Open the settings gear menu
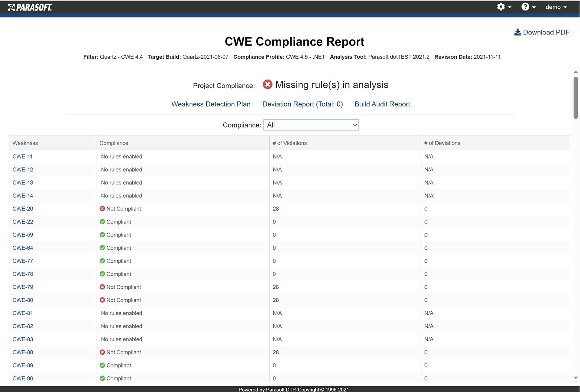 [501, 7]
